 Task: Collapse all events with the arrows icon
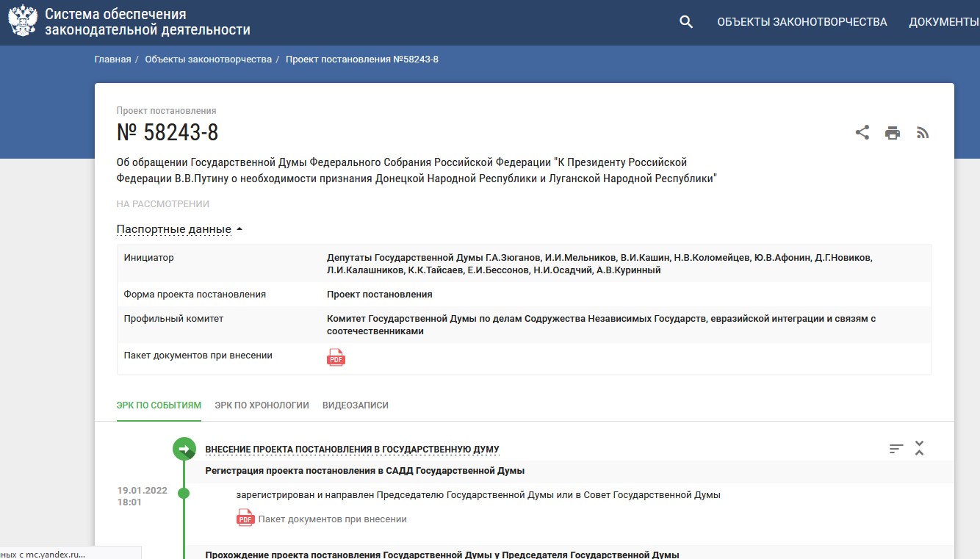coord(919,448)
